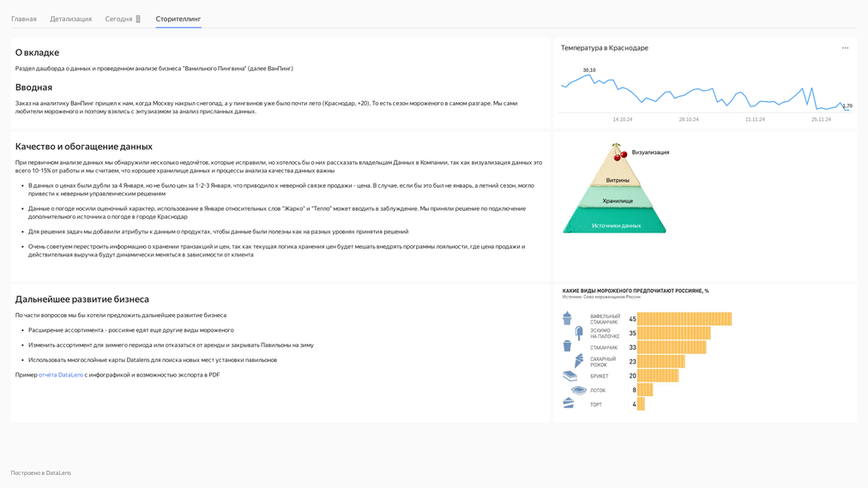Click the 14.10.24 date on chart axis
The height and width of the screenshot is (488, 868).
tap(623, 119)
